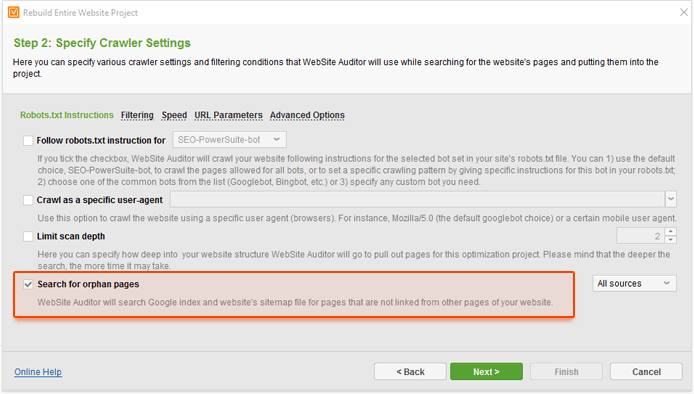Uncheck Search for orphan pages
The width and height of the screenshot is (694, 394).
(28, 284)
